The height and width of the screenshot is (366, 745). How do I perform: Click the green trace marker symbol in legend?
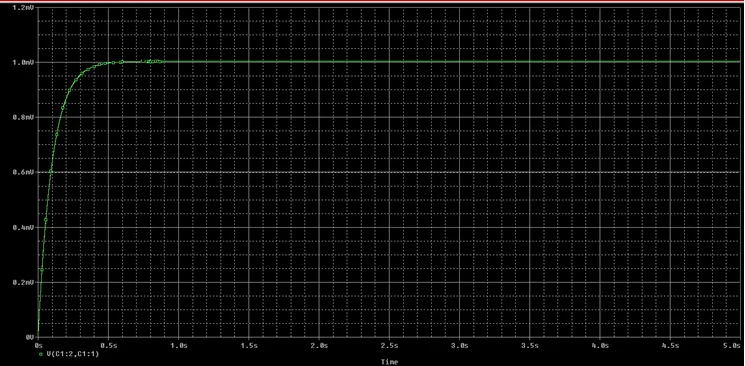41,354
